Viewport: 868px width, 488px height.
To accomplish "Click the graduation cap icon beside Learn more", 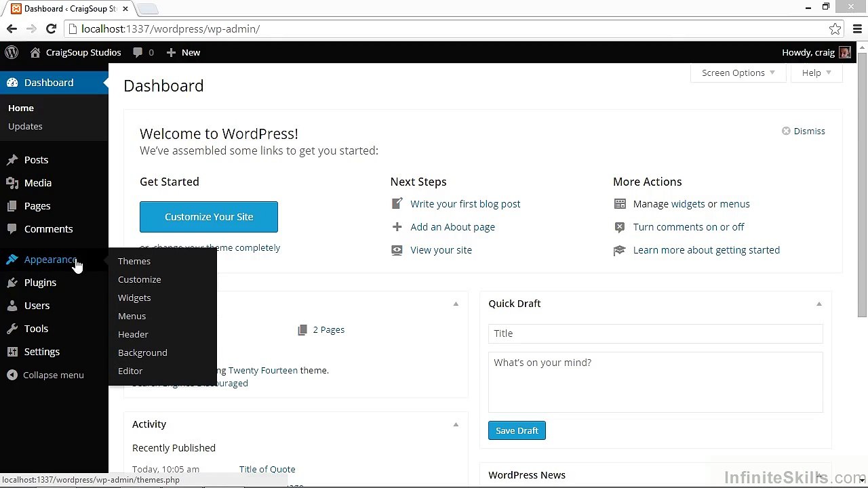I will pyautogui.click(x=619, y=249).
